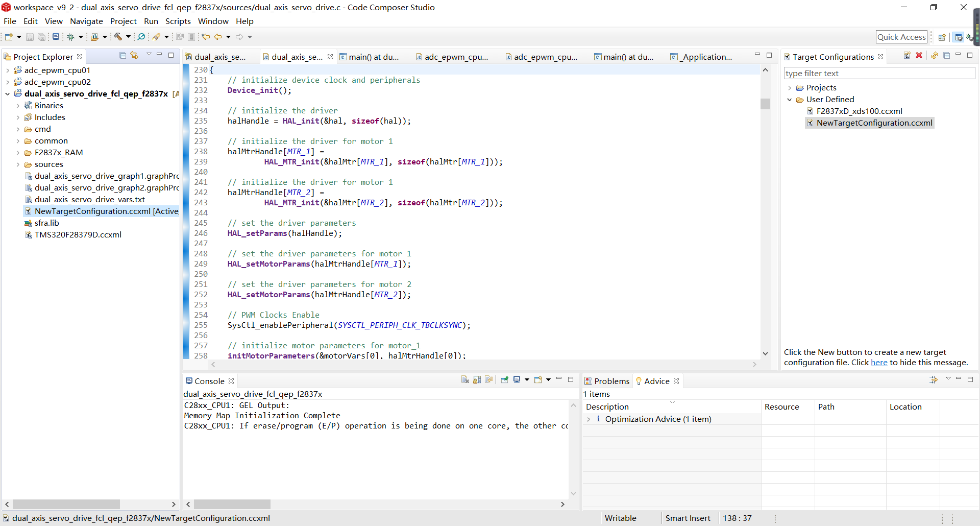Viewport: 980px width, 526px height.
Task: Click the Resource column header
Action: point(788,407)
